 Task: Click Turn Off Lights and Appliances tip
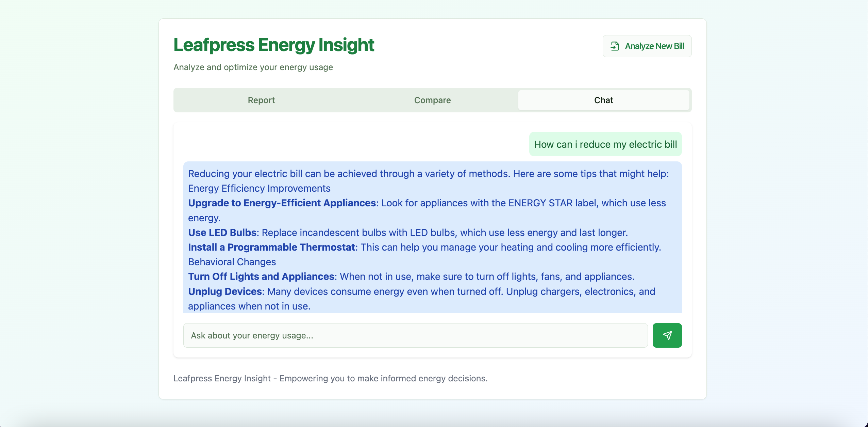(261, 276)
